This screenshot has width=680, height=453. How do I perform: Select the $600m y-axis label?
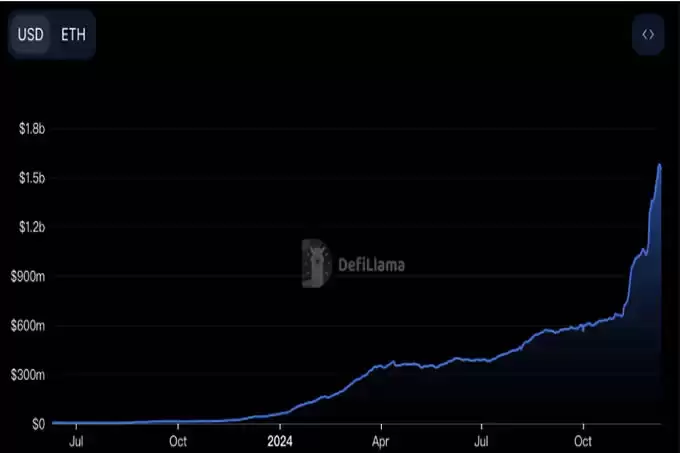[x=28, y=326]
